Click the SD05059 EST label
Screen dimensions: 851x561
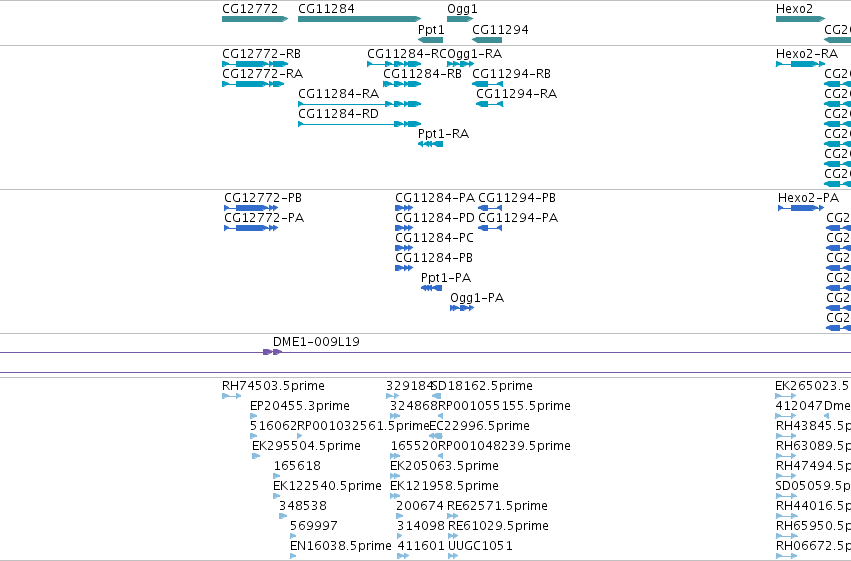(x=813, y=486)
